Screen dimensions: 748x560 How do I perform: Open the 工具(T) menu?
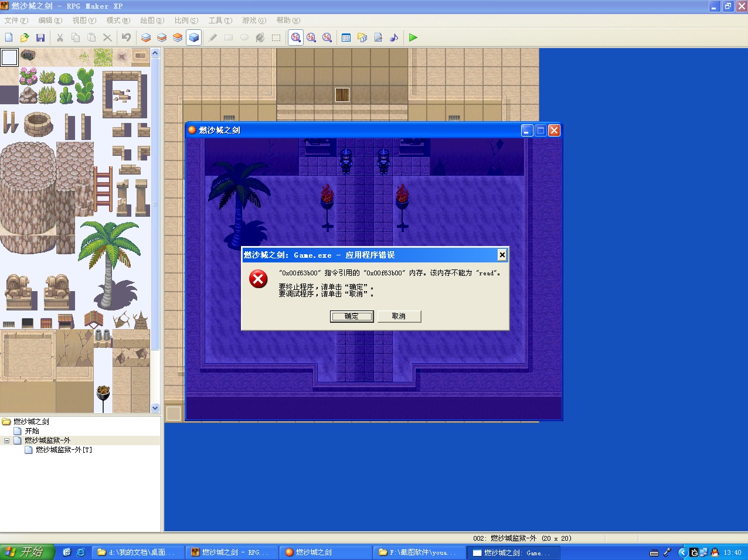[x=220, y=21]
